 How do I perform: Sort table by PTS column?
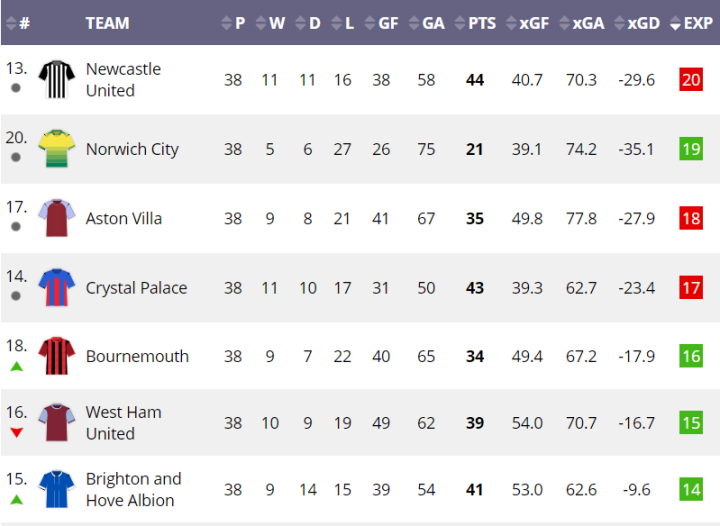tap(475, 23)
